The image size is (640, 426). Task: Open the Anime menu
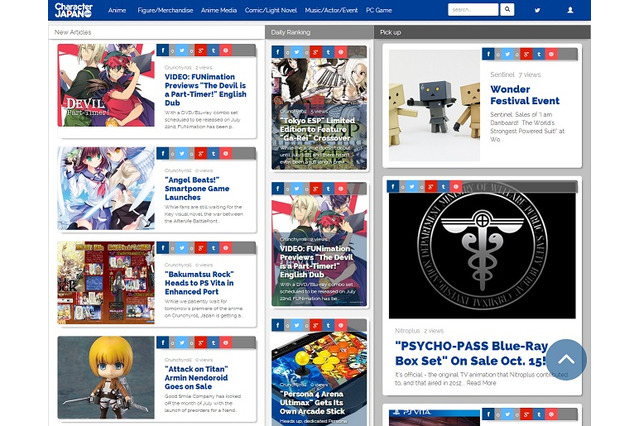[x=117, y=10]
